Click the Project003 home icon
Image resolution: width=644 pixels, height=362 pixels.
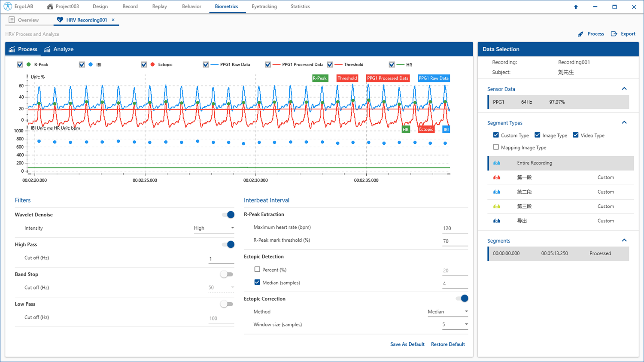click(50, 6)
